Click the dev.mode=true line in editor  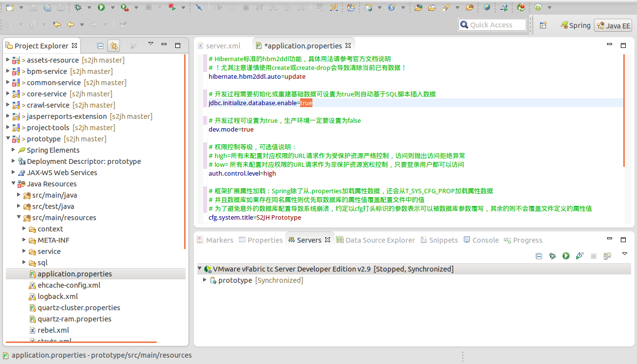231,130
